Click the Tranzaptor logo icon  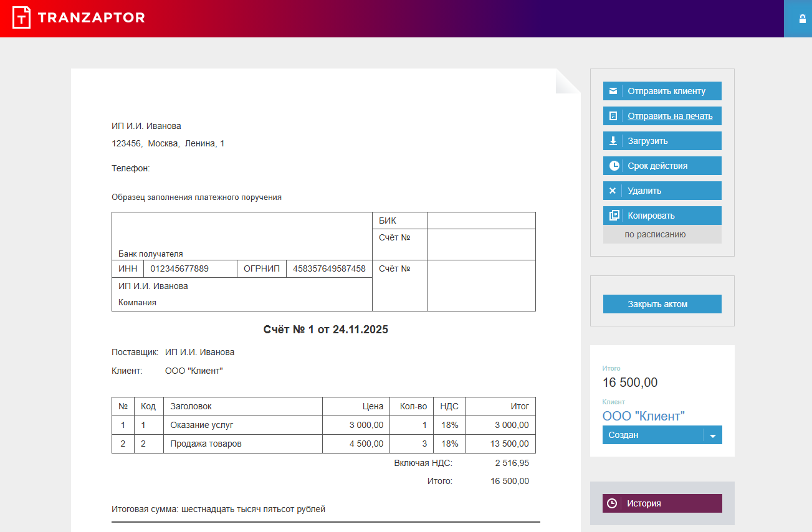(x=21, y=17)
